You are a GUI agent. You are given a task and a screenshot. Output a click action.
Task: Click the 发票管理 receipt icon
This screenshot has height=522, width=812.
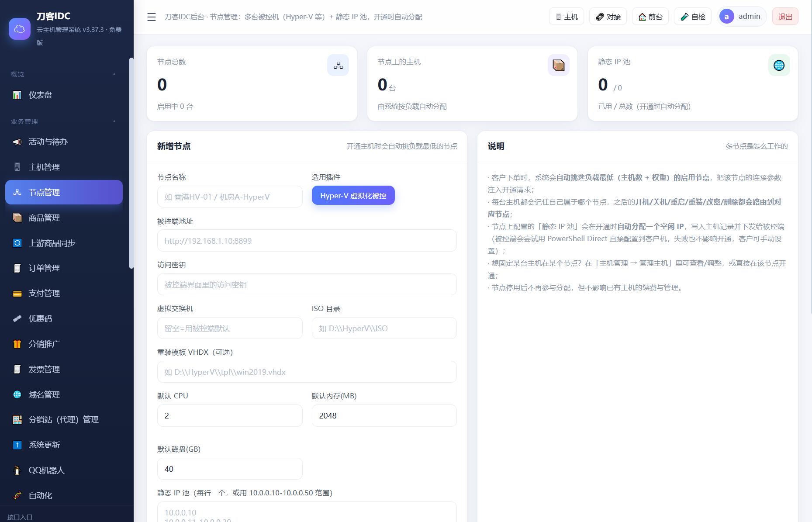point(17,369)
